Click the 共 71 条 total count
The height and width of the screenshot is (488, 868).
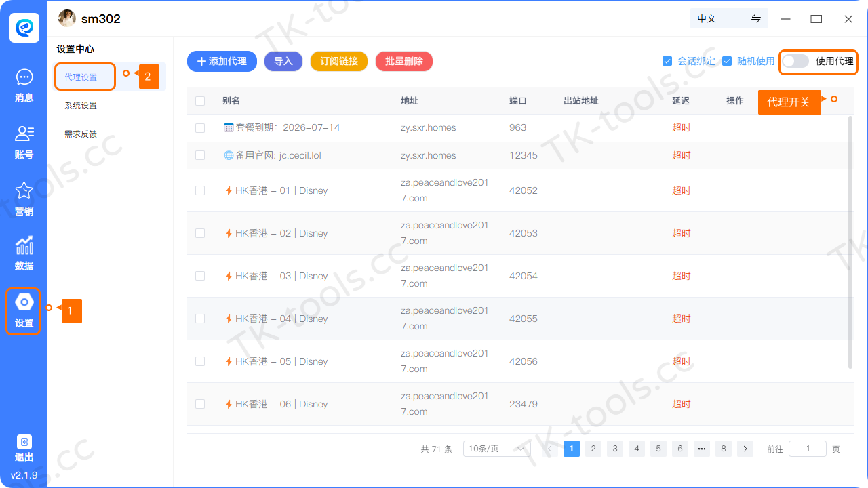tap(436, 449)
